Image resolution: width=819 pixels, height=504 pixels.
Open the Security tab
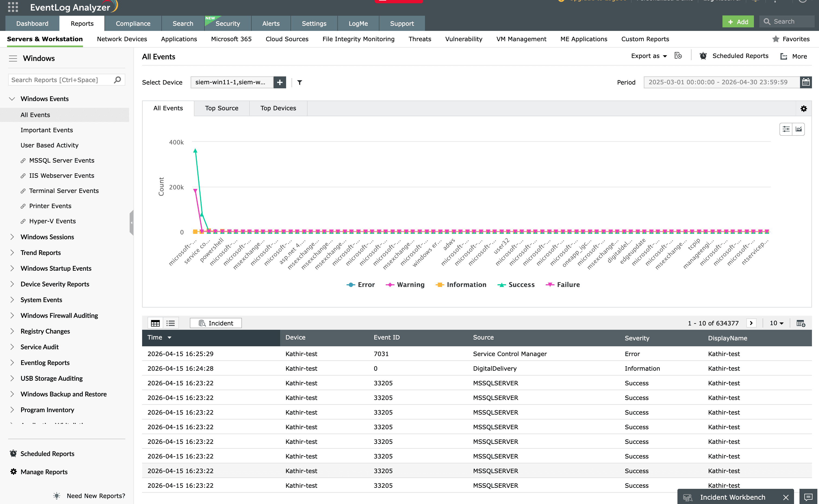pyautogui.click(x=228, y=23)
